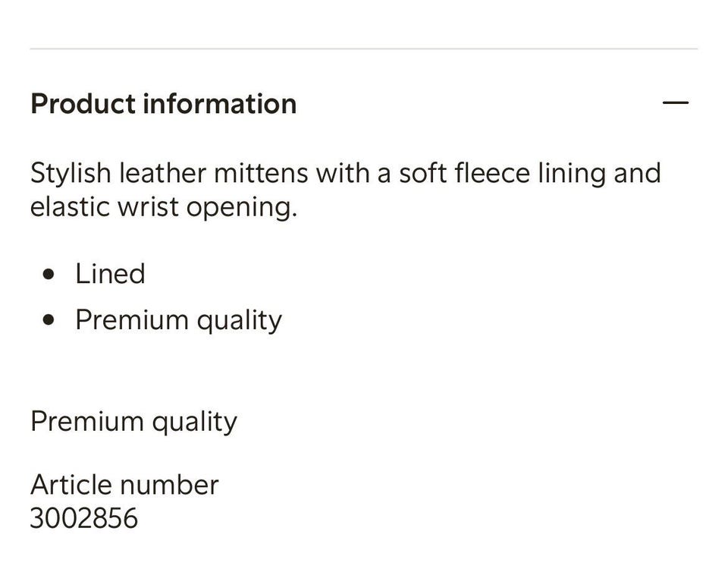Image resolution: width=728 pixels, height=572 pixels.
Task: Click the Product information heading
Action: tap(164, 103)
